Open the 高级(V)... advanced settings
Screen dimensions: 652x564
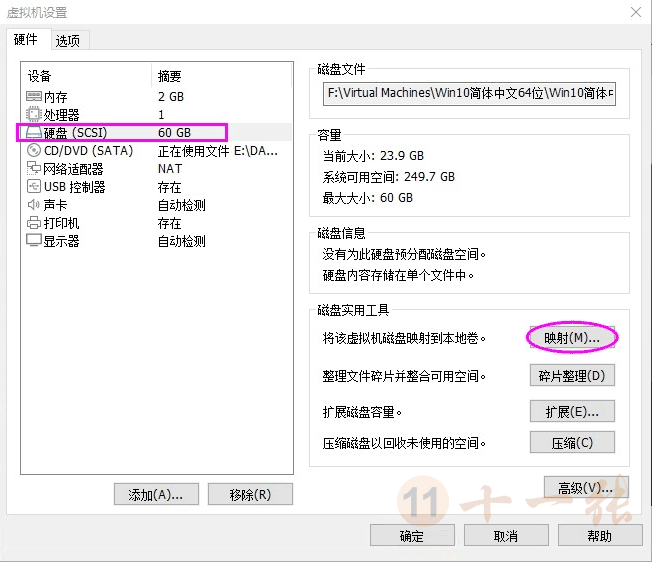click(586, 487)
